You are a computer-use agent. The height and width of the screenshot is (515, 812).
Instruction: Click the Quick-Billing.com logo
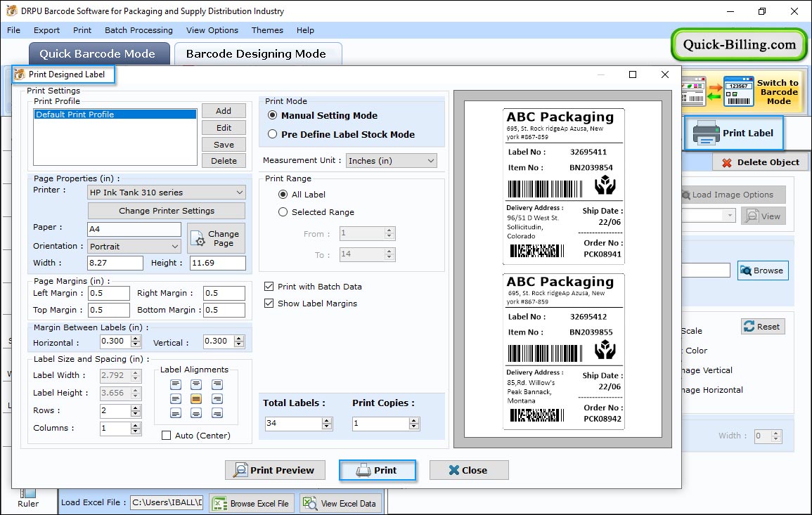[739, 44]
